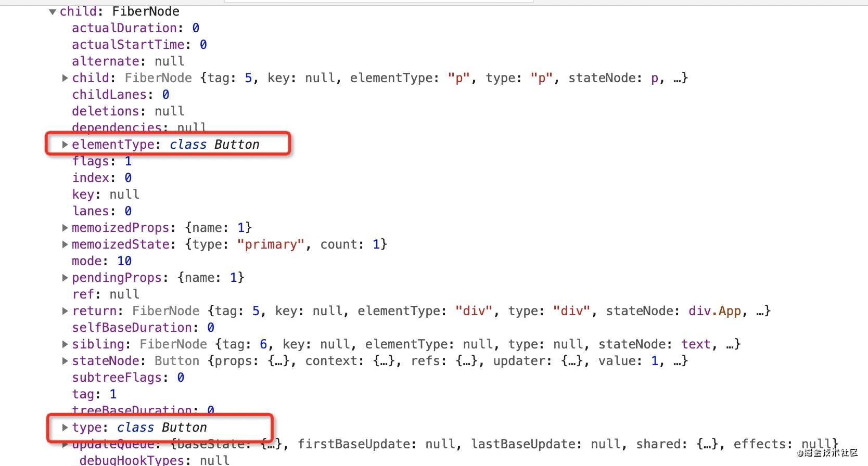Collapse the top child FiberNode tree
The image size is (868, 466).
53,12
